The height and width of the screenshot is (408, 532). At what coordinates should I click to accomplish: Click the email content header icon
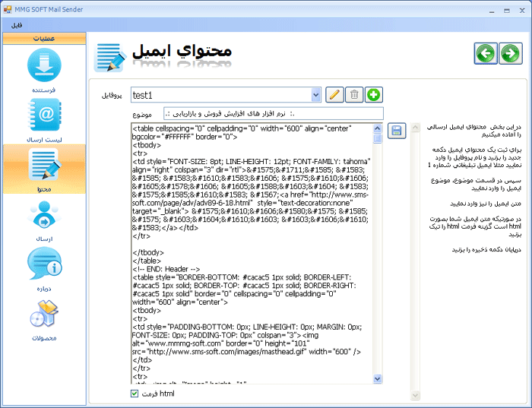click(109, 57)
